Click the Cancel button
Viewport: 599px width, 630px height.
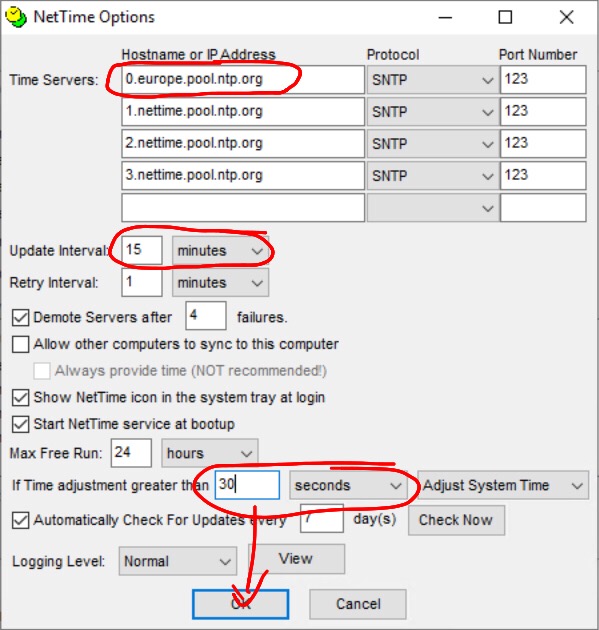tap(358, 604)
